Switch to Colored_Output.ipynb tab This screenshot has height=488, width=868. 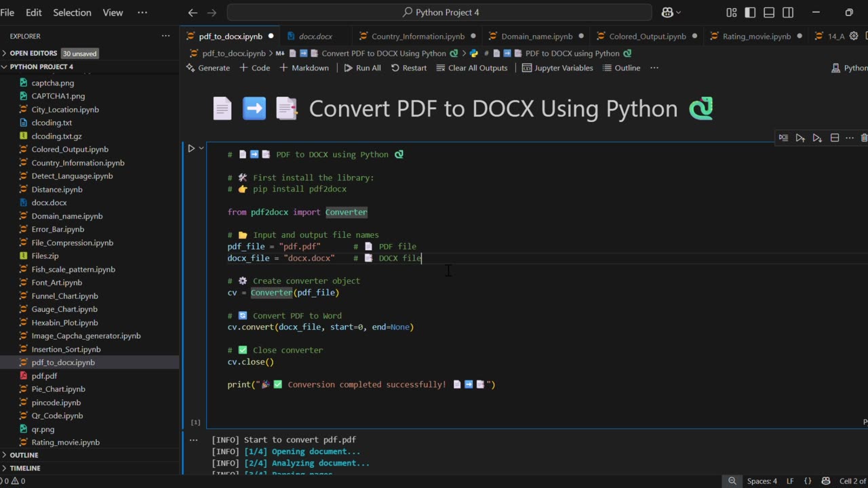pos(647,36)
